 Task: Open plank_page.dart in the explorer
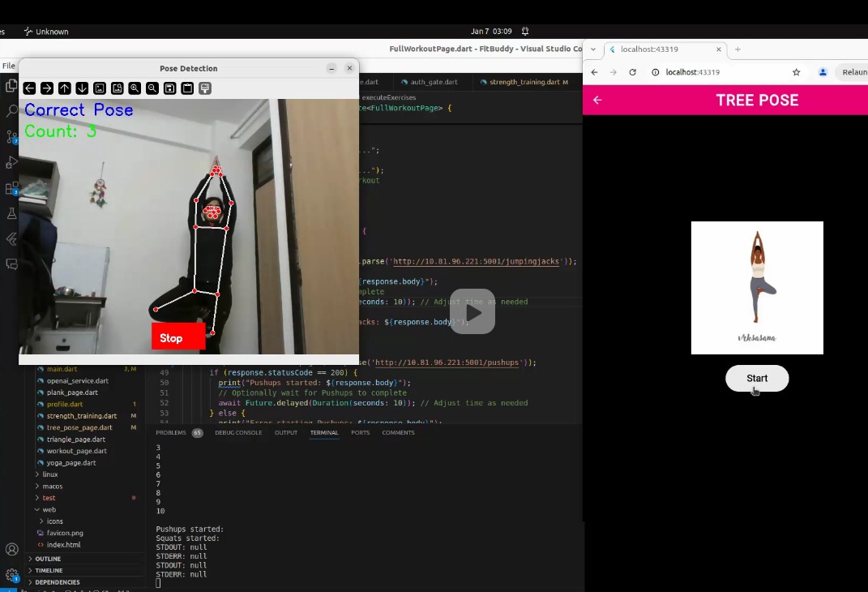pos(72,393)
